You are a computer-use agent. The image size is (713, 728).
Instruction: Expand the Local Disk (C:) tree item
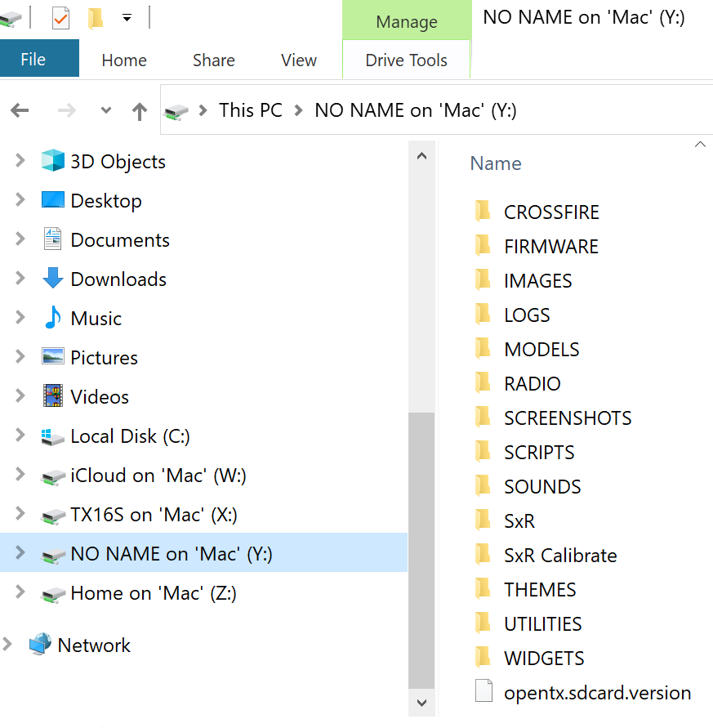[20, 435]
